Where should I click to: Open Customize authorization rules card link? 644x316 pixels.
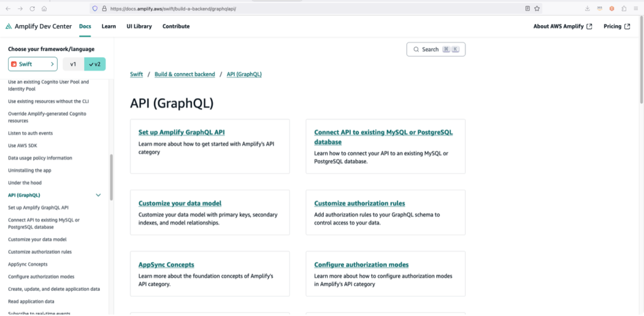click(x=359, y=203)
